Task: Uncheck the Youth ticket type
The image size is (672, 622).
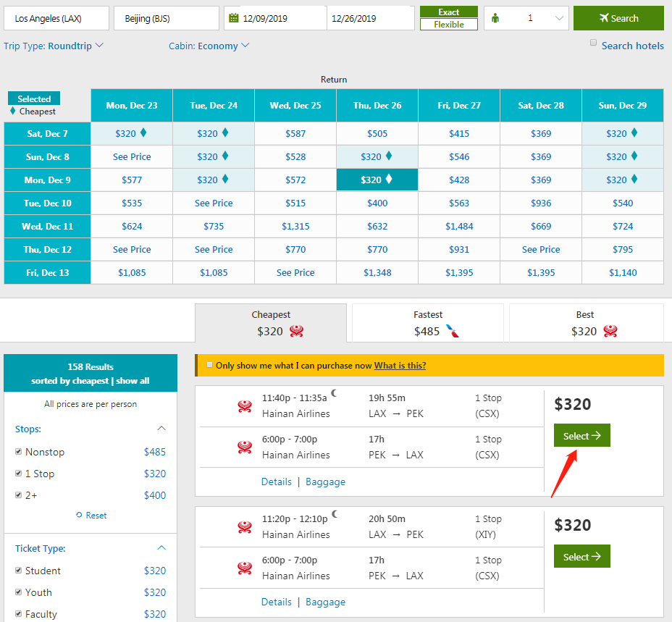Action: pos(18,592)
